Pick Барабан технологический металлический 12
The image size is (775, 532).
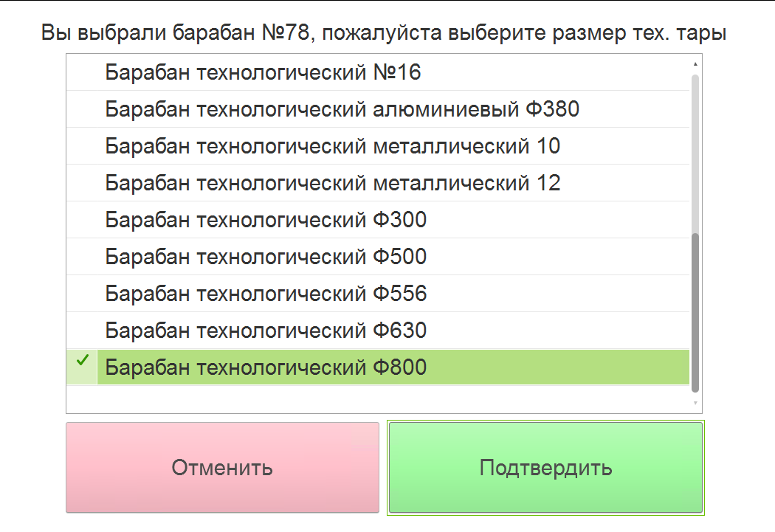click(378, 183)
